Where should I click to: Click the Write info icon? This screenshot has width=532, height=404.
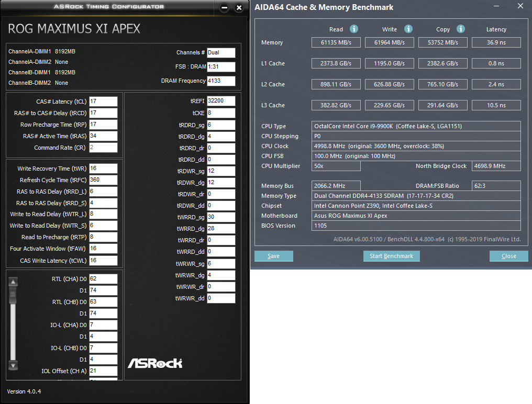pos(408,29)
